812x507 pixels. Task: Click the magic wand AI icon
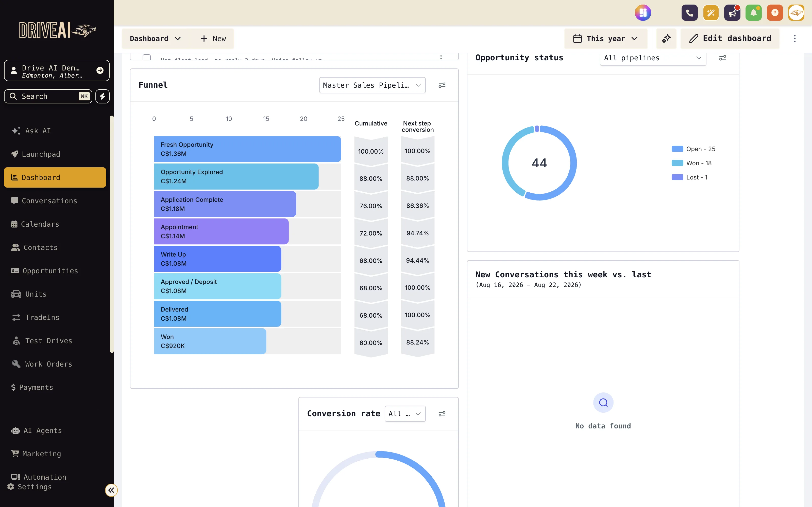coord(711,13)
